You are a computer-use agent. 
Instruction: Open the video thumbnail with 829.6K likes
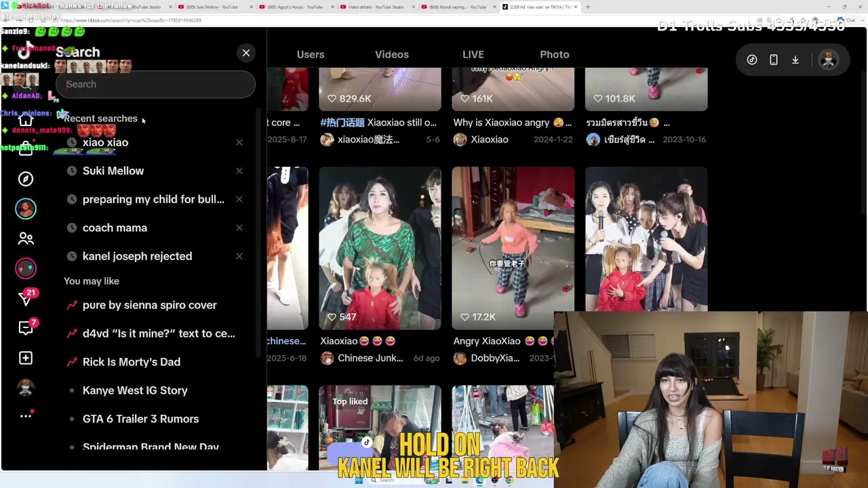click(380, 89)
